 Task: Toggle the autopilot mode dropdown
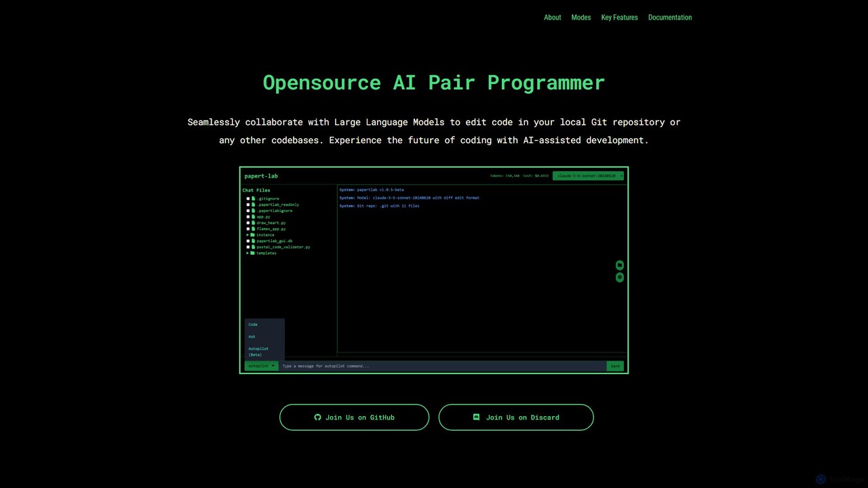tap(261, 366)
